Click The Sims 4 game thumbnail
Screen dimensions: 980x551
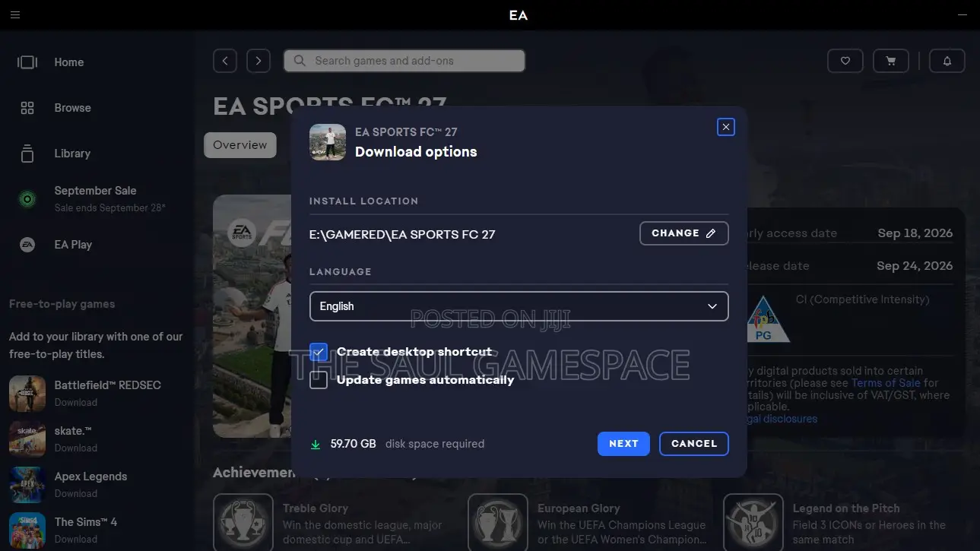click(27, 530)
